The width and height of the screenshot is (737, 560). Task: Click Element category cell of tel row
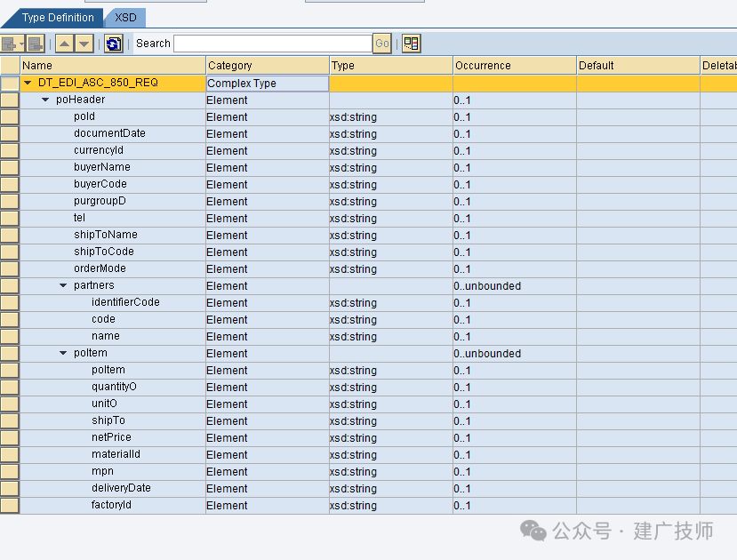coord(268,219)
